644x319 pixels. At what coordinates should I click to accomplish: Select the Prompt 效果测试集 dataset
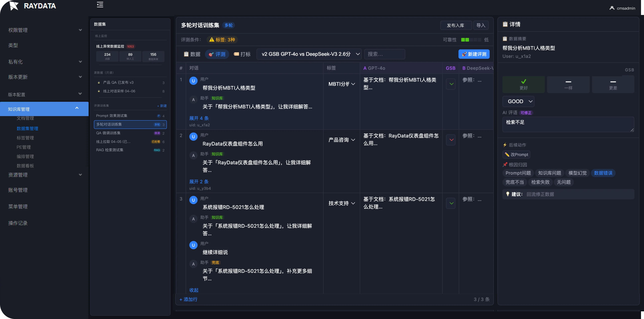(x=130, y=116)
